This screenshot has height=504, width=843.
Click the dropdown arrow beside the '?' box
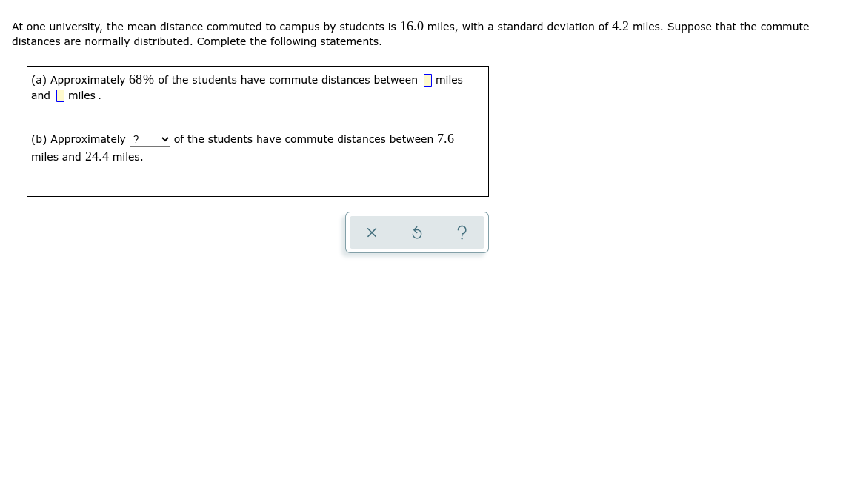tap(164, 139)
